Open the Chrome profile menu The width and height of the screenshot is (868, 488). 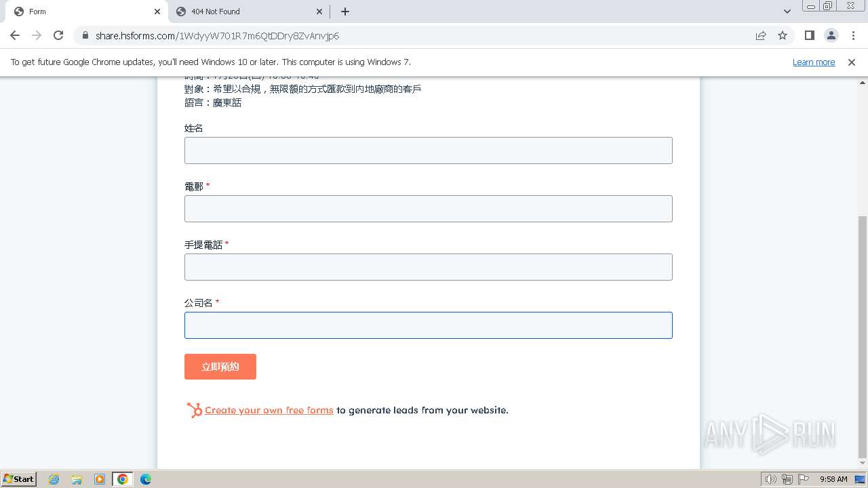click(x=831, y=35)
